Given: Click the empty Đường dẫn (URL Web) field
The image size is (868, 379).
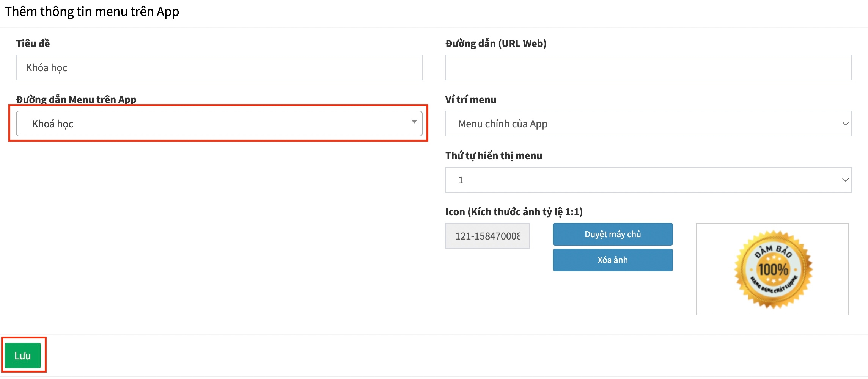Looking at the screenshot, I should click(648, 67).
